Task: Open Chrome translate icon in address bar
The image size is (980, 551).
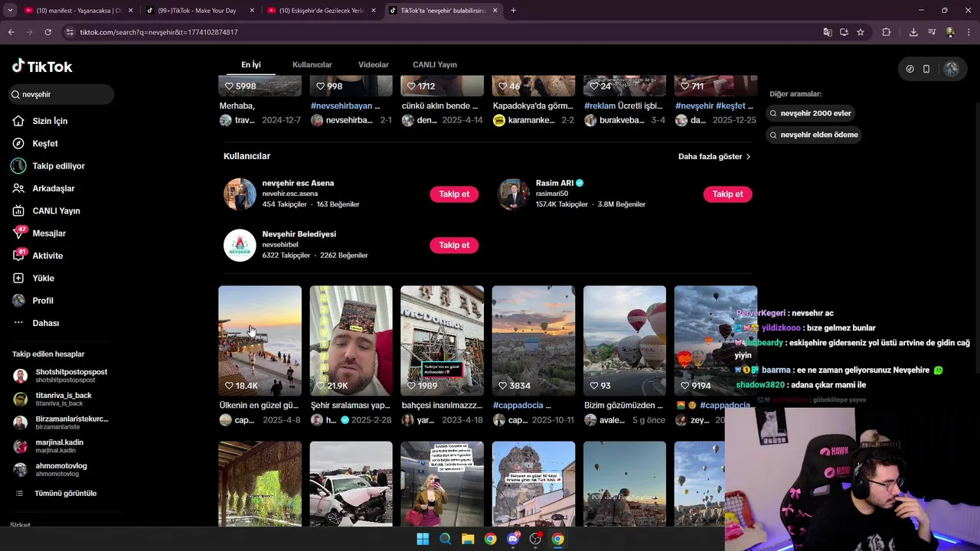Action: [827, 32]
